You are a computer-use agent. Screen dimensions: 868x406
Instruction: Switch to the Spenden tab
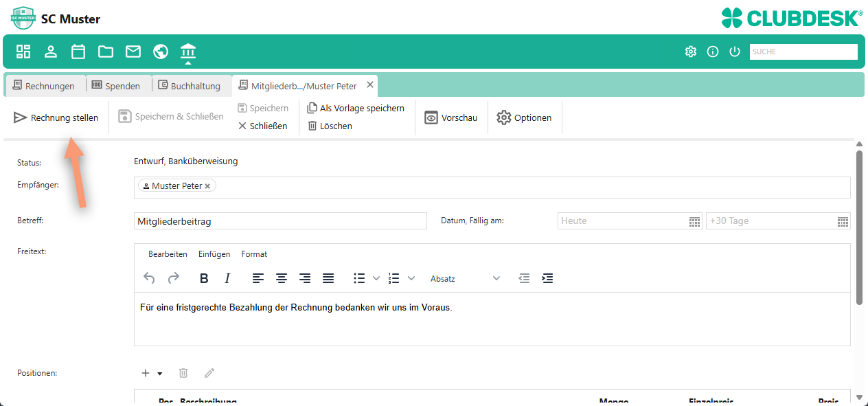point(116,86)
